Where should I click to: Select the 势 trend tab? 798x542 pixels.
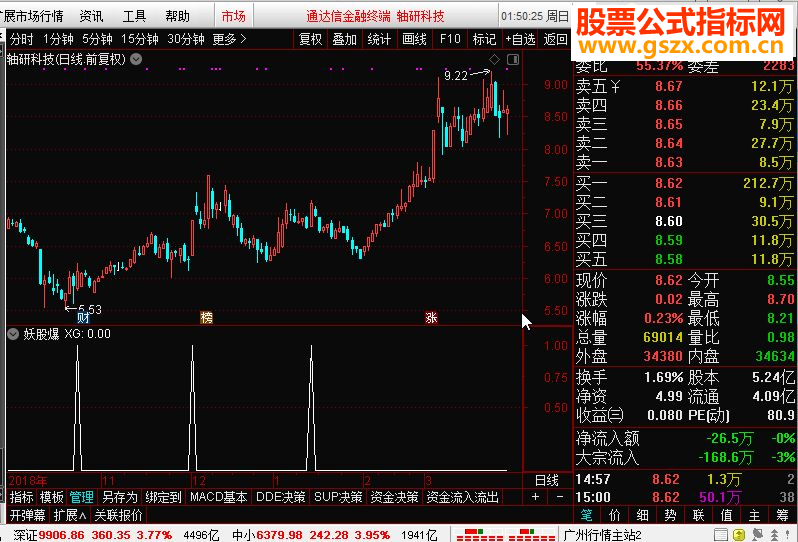click(x=670, y=515)
